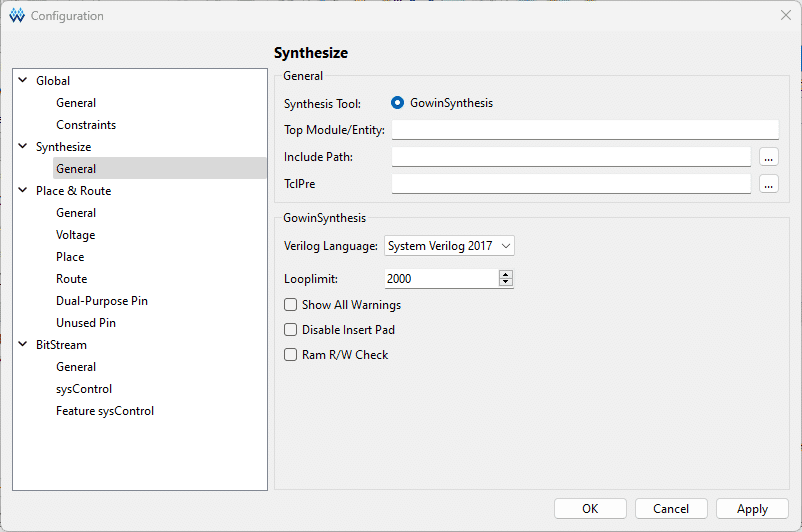Select Constraints under Global
This screenshot has height=532, width=802.
point(86,125)
